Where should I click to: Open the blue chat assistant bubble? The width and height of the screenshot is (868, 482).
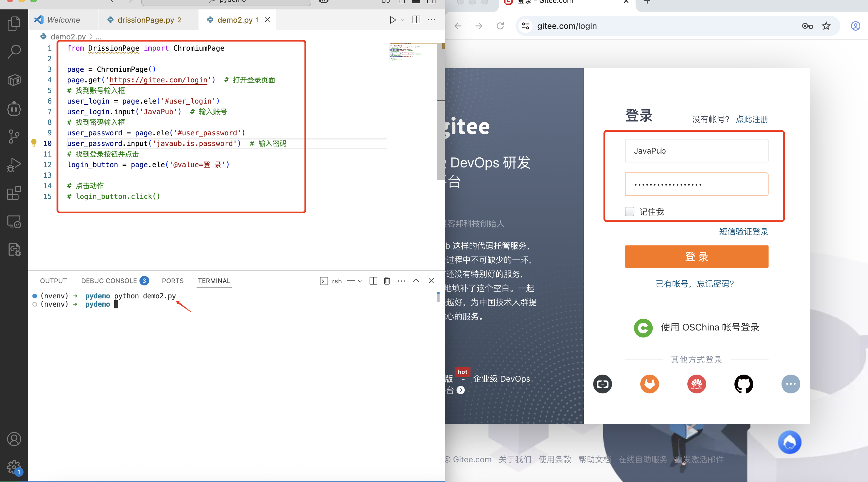789,442
